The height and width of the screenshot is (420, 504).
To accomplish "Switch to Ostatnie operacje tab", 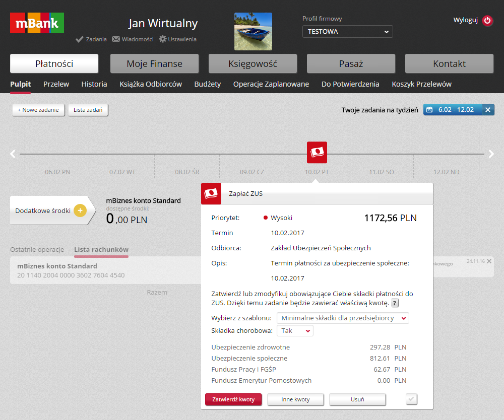I will pos(37,249).
